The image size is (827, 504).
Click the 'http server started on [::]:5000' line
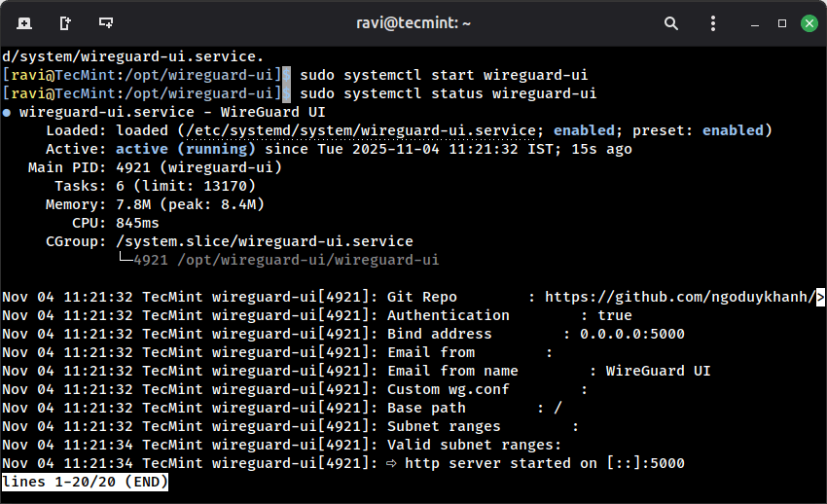[544, 463]
